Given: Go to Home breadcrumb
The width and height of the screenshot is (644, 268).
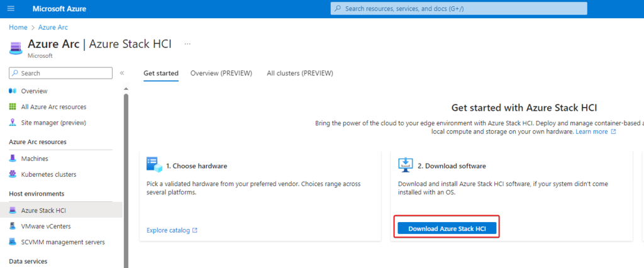Looking at the screenshot, I should [x=18, y=28].
